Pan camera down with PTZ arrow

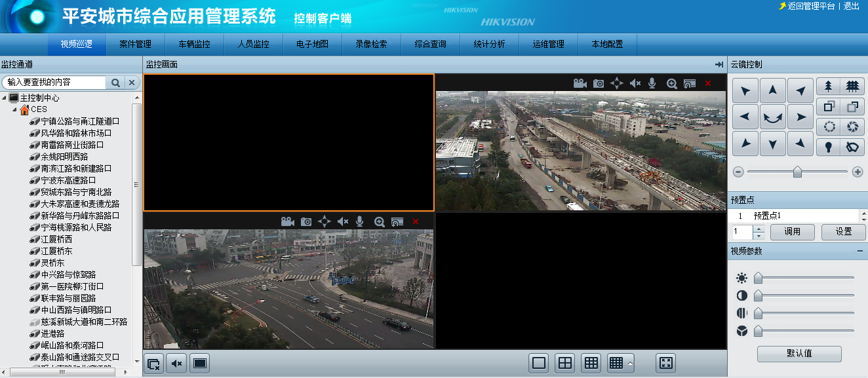tap(773, 143)
